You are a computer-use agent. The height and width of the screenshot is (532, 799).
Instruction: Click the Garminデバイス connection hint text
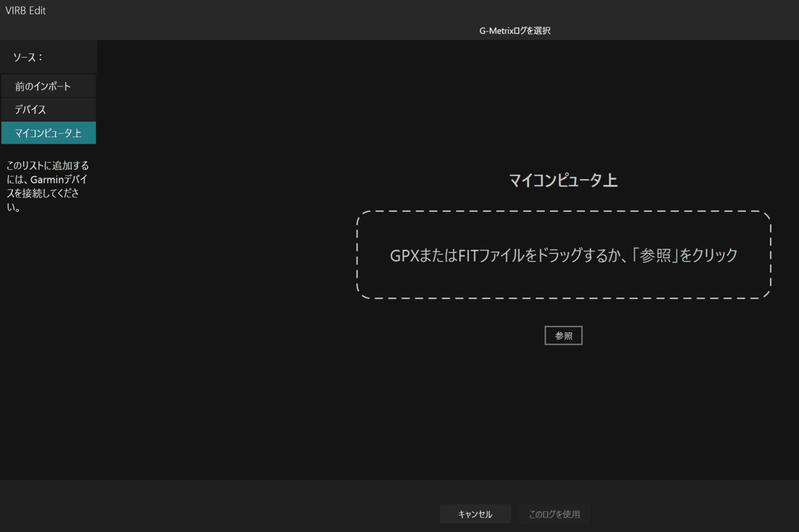coord(47,186)
